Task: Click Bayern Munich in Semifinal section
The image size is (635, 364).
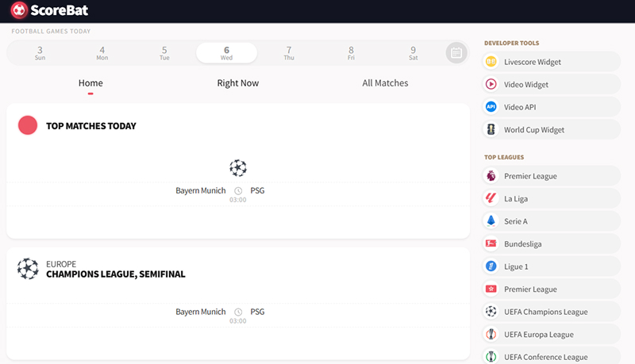Action: pyautogui.click(x=201, y=312)
